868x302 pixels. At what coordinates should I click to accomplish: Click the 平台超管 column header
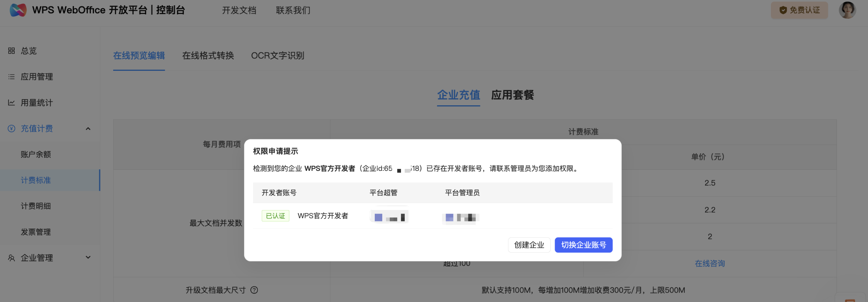coord(383,193)
